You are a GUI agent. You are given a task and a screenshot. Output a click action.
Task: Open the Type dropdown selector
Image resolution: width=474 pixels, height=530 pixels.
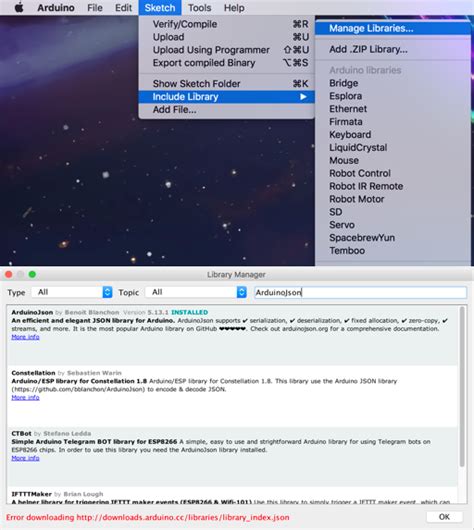[x=72, y=292]
